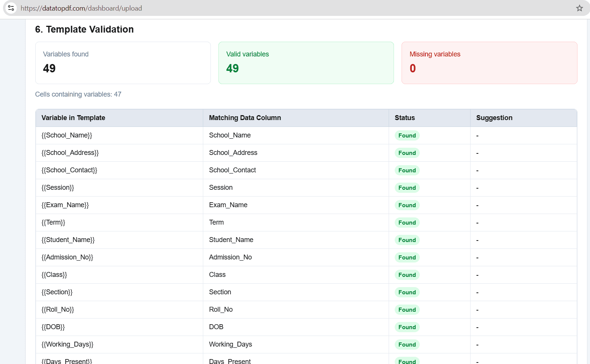
Task: Click the {{School_Address}} variable cell
Action: pyautogui.click(x=119, y=153)
